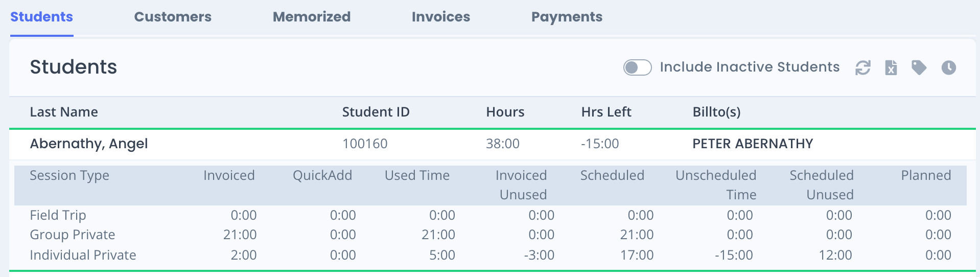This screenshot has height=277, width=980.
Task: Open PETER ABERNATHY billto link
Action: point(753,144)
